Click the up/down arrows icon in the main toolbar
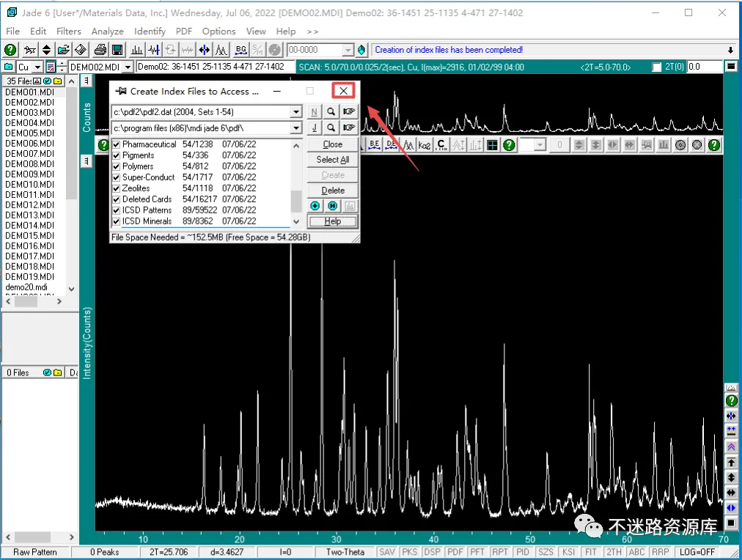 pyautogui.click(x=46, y=50)
